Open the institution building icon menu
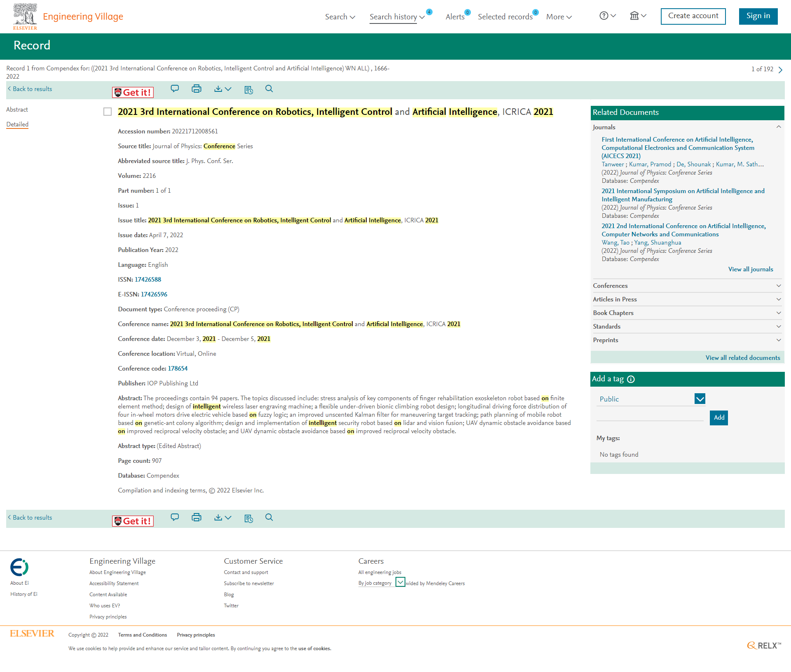Image resolution: width=791 pixels, height=672 pixels. click(x=634, y=16)
